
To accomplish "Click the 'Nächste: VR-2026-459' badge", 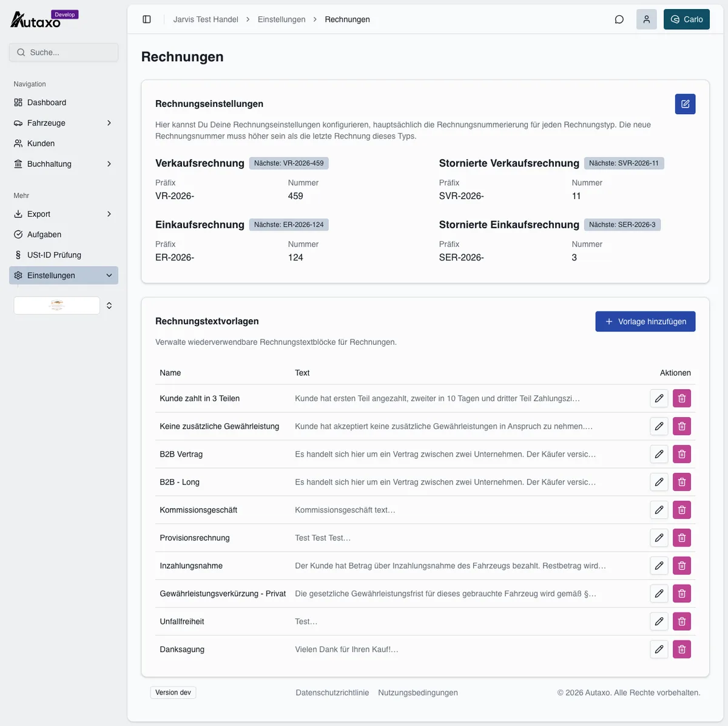I will pyautogui.click(x=289, y=163).
